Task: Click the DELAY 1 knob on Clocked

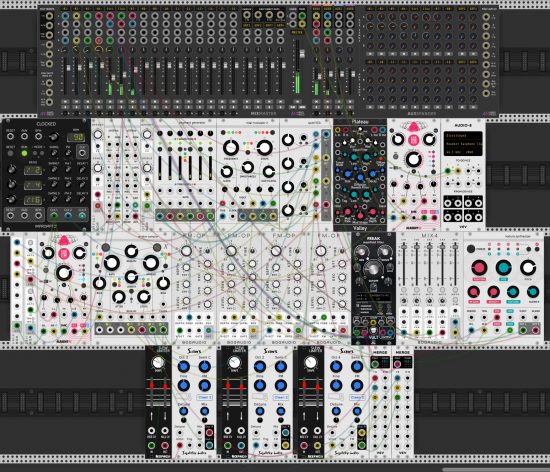Action: tap(82, 170)
